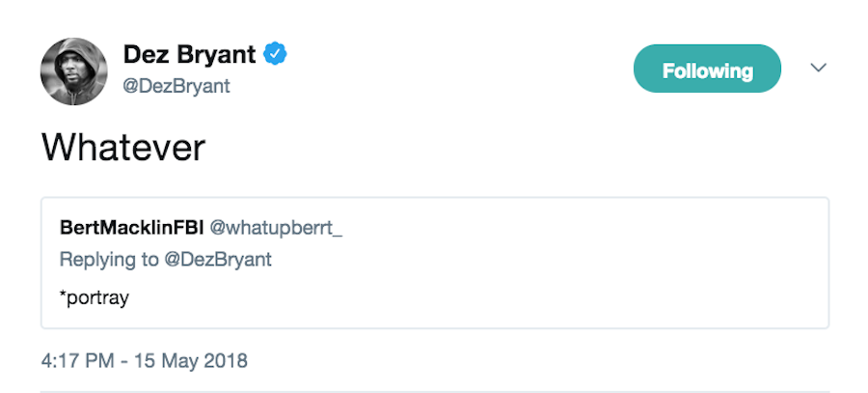
Task: Click the blue verified checkmark badge
Action: [276, 56]
